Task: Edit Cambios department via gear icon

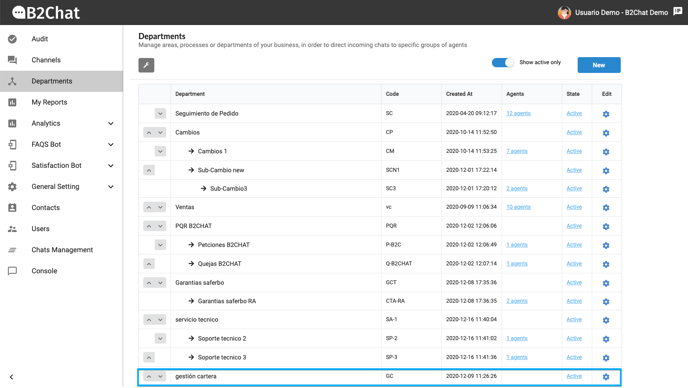Action: click(606, 133)
